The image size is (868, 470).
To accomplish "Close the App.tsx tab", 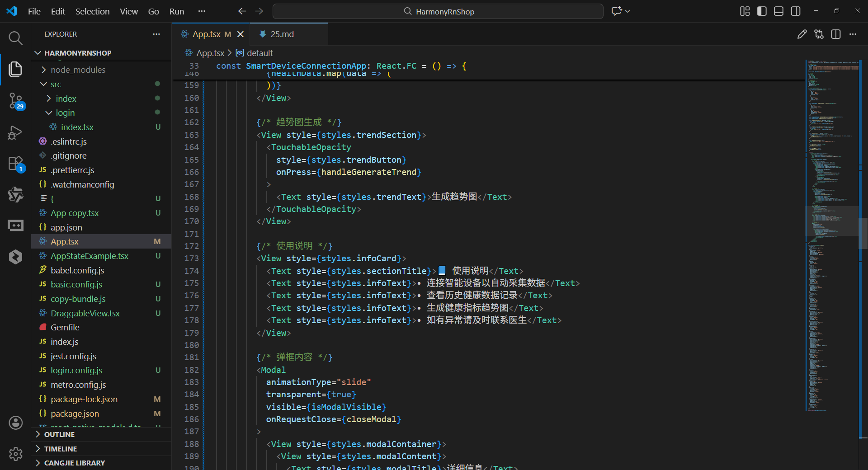I will pos(241,34).
